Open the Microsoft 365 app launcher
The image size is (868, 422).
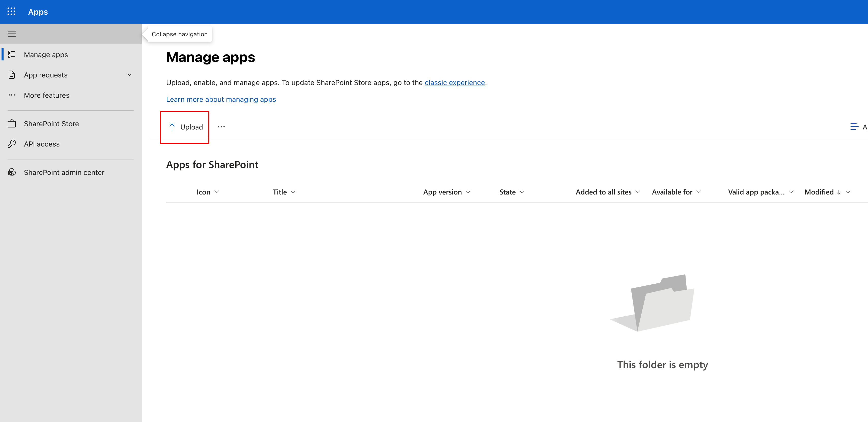pos(11,11)
